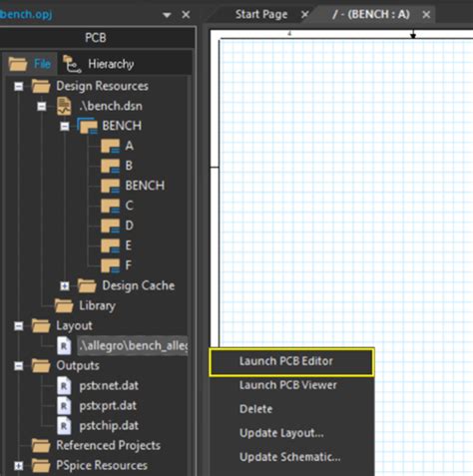The width and height of the screenshot is (473, 476).
Task: Close the Start Page tab
Action: click(x=304, y=14)
